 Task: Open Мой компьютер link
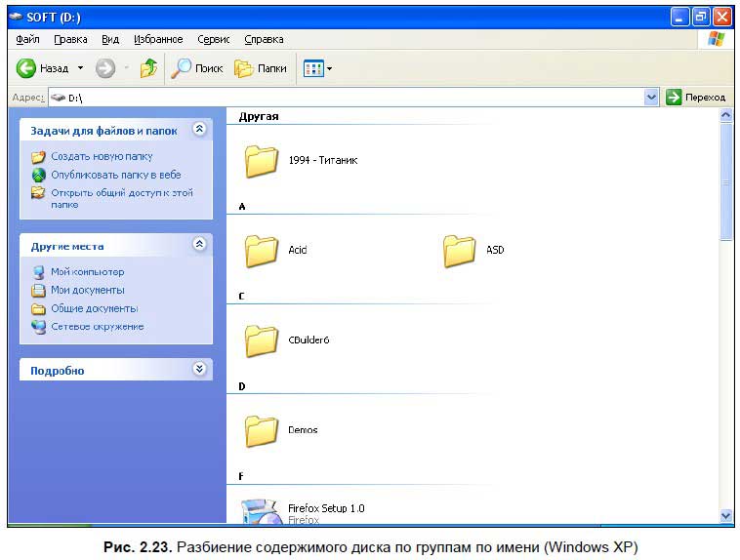click(x=88, y=272)
